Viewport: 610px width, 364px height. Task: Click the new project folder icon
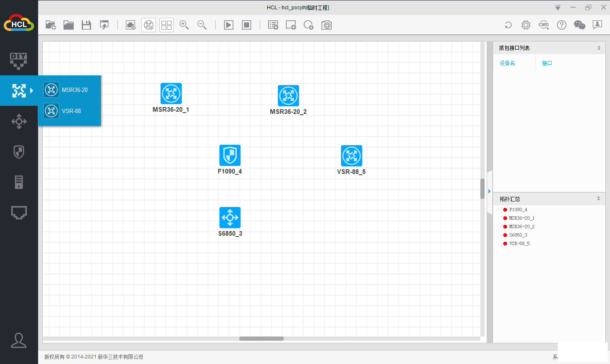pos(51,25)
